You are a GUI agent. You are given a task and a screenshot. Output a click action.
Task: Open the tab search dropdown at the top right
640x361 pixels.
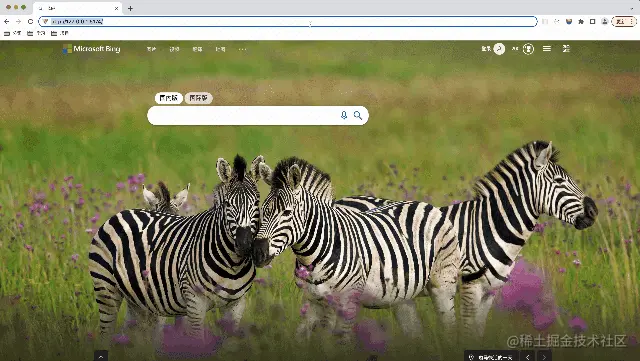632,8
